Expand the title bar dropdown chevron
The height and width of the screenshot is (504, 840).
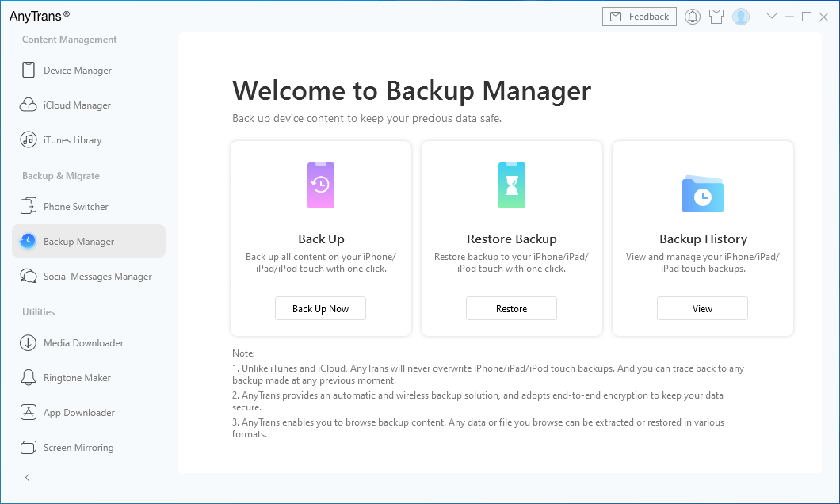[x=772, y=17]
